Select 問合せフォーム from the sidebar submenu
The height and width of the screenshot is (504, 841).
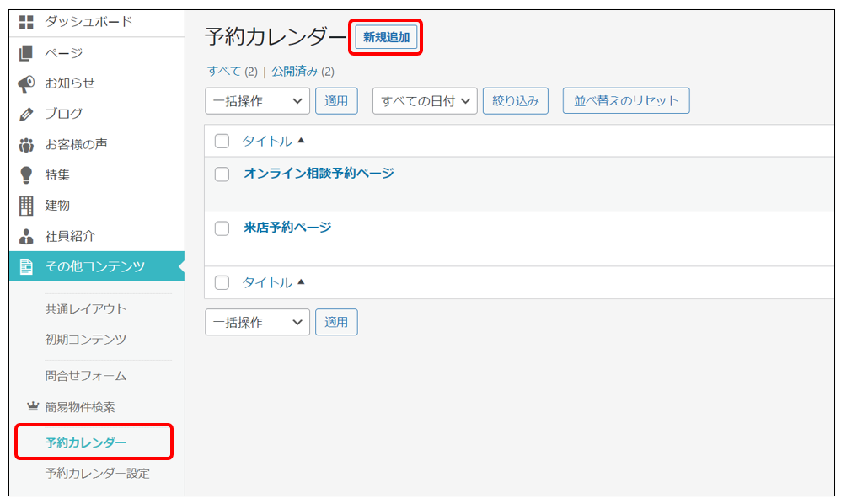tap(85, 376)
